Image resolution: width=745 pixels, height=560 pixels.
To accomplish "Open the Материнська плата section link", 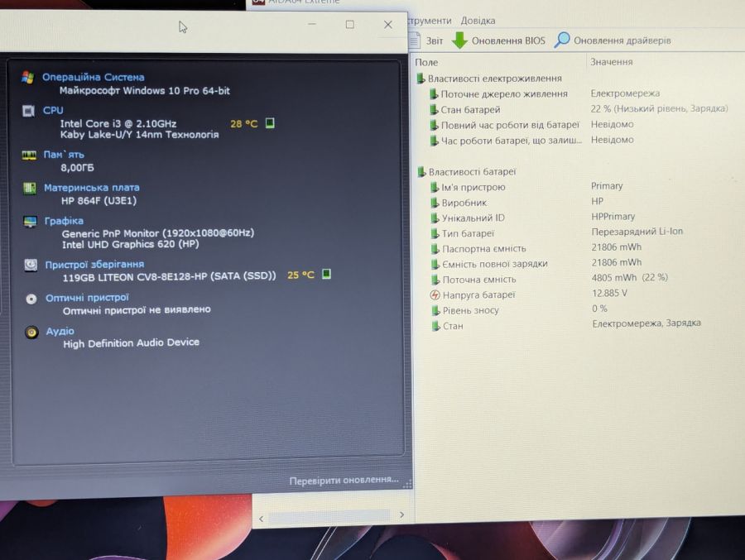I will (92, 188).
